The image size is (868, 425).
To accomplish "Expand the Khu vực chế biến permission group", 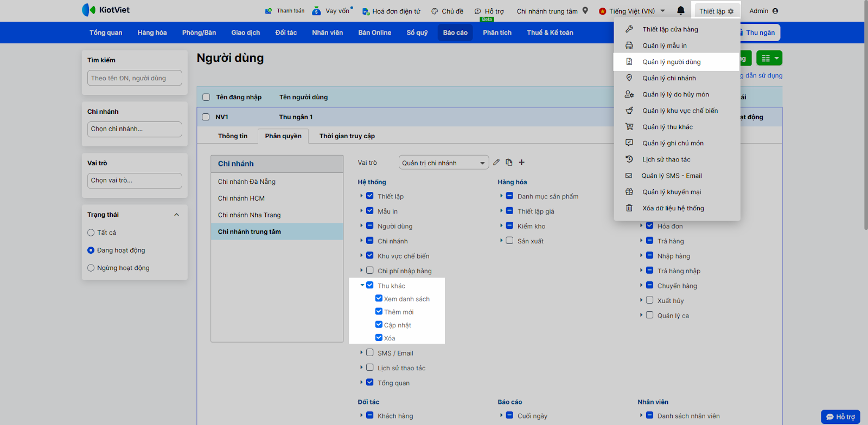I will click(362, 255).
